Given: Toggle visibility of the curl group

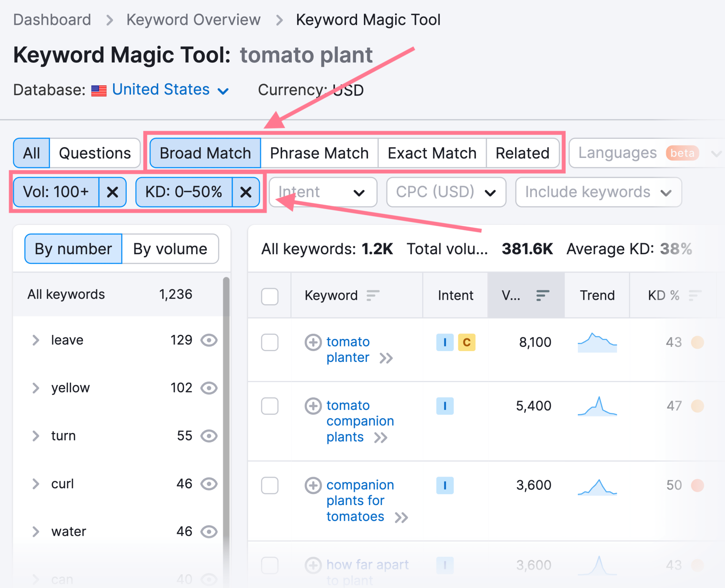Looking at the screenshot, I should [209, 484].
